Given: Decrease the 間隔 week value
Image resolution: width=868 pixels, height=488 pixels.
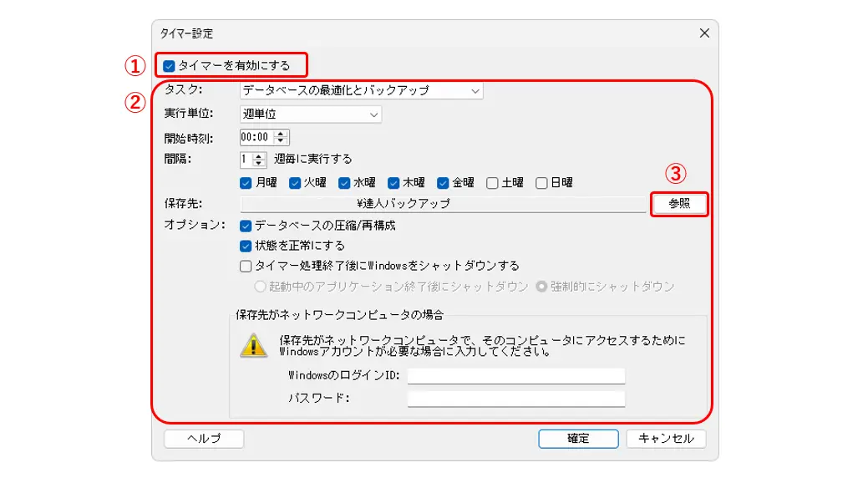Looking at the screenshot, I should point(258,164).
